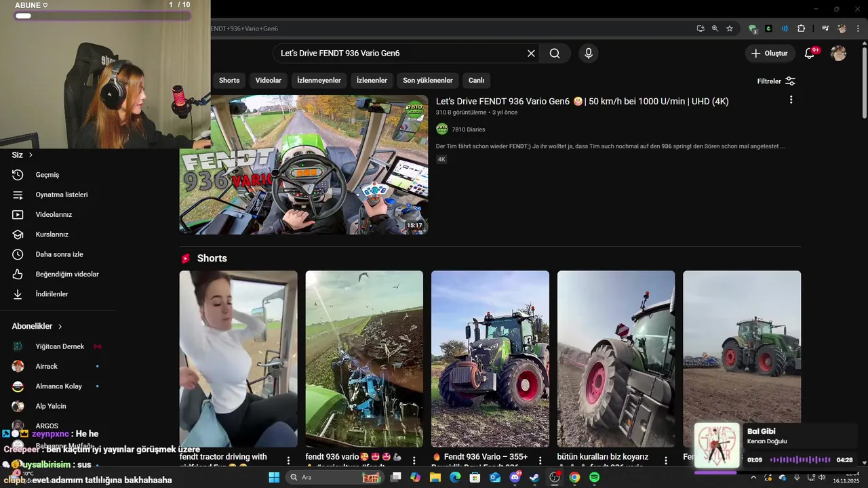Select the İzlenenler filter chip
The image size is (868, 488).
coord(372,81)
